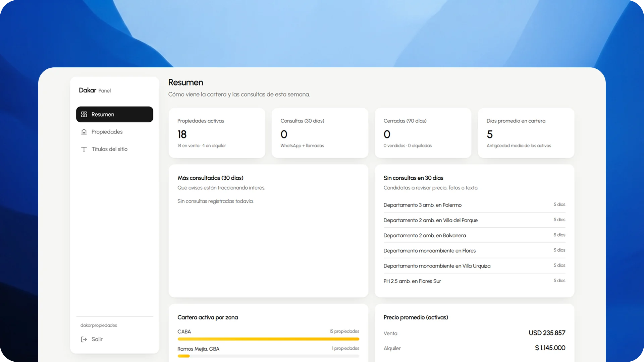This screenshot has width=644, height=362.
Task: Click the Sin consultas en 30 días heading
Action: tap(413, 178)
